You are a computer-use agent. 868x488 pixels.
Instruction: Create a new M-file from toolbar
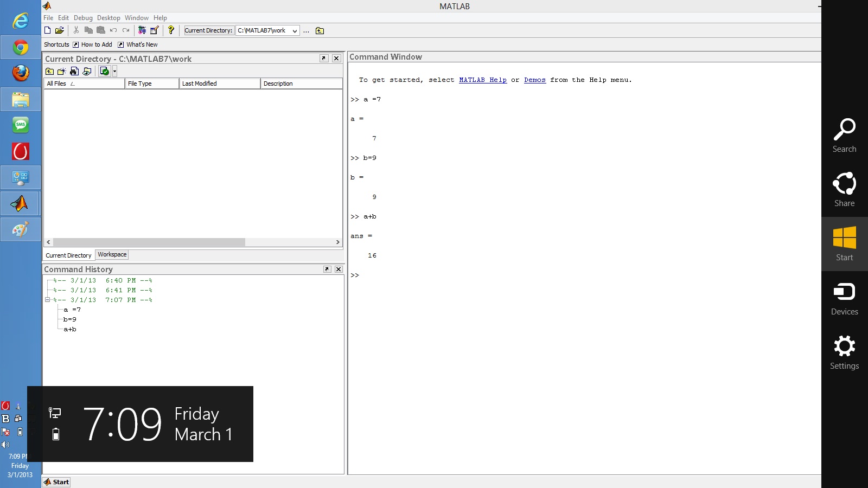pyautogui.click(x=48, y=30)
